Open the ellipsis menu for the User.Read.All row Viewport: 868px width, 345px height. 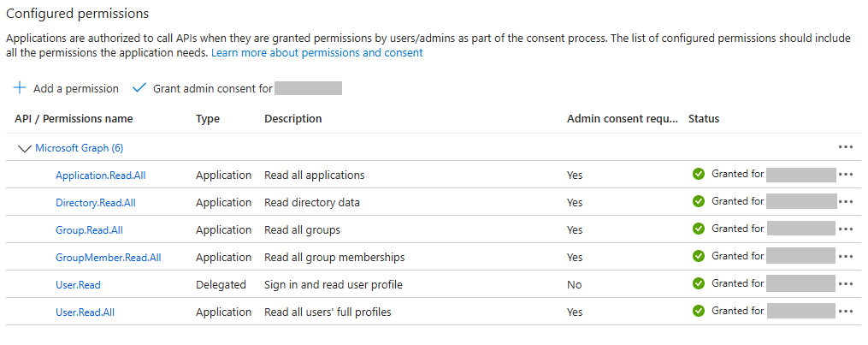846,312
